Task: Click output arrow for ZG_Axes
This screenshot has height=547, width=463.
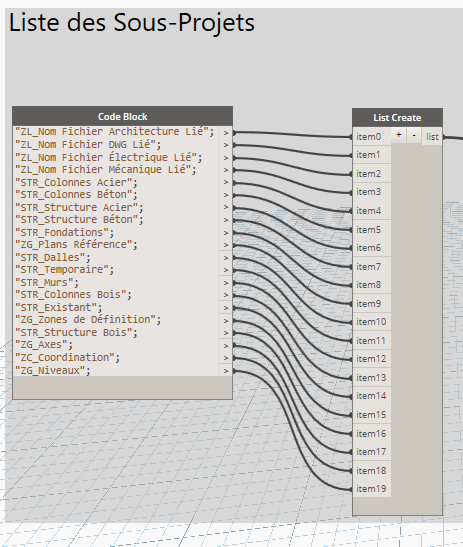Action: pyautogui.click(x=226, y=346)
